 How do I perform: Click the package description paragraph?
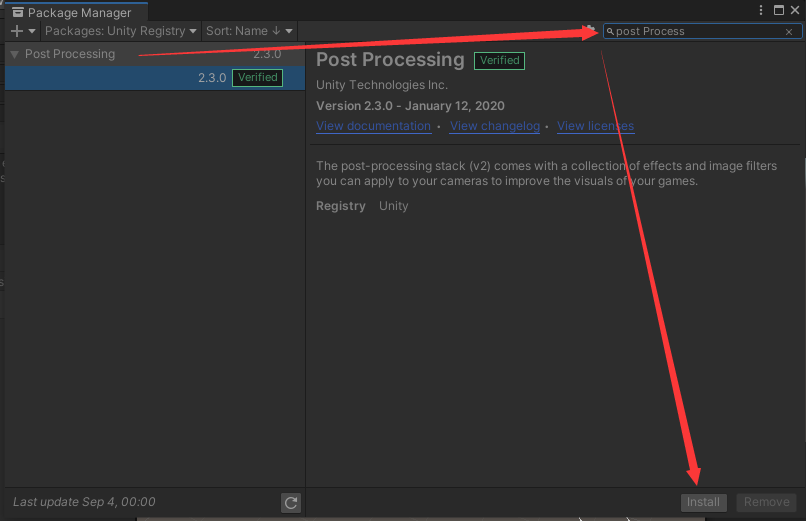(546, 173)
